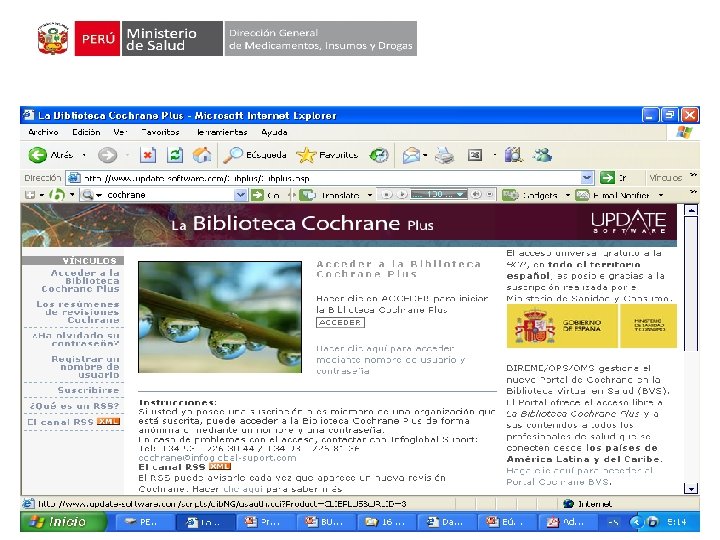Switch to the Da... taskbar window
This screenshot has width=720, height=540.
pos(445,522)
